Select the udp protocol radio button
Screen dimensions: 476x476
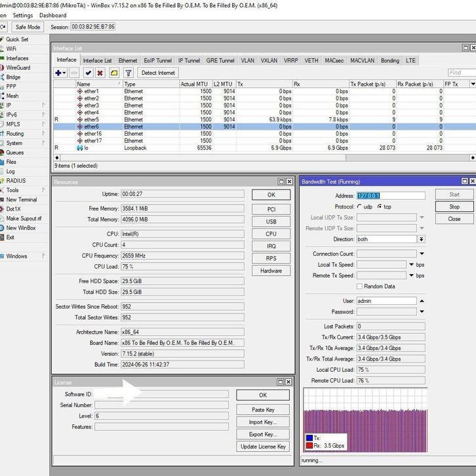click(x=360, y=207)
